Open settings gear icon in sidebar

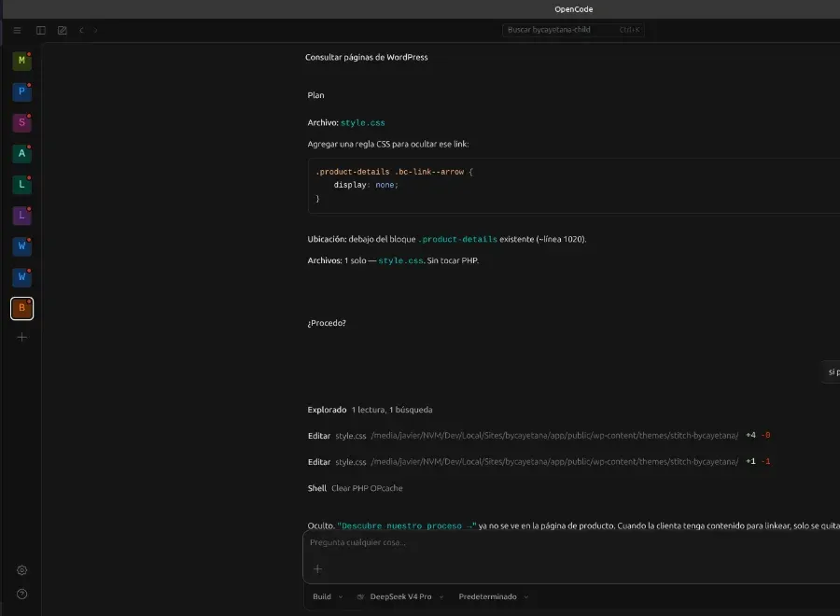click(x=22, y=570)
